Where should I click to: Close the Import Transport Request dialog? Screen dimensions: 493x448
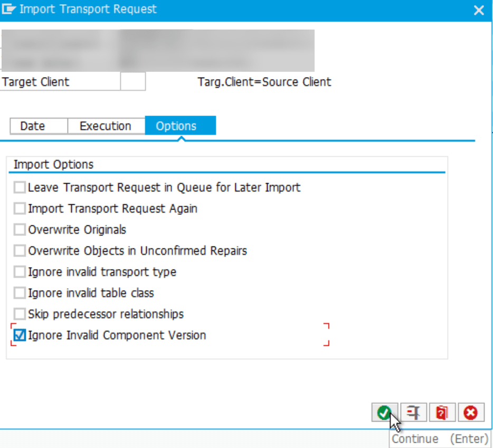pyautogui.click(x=479, y=9)
